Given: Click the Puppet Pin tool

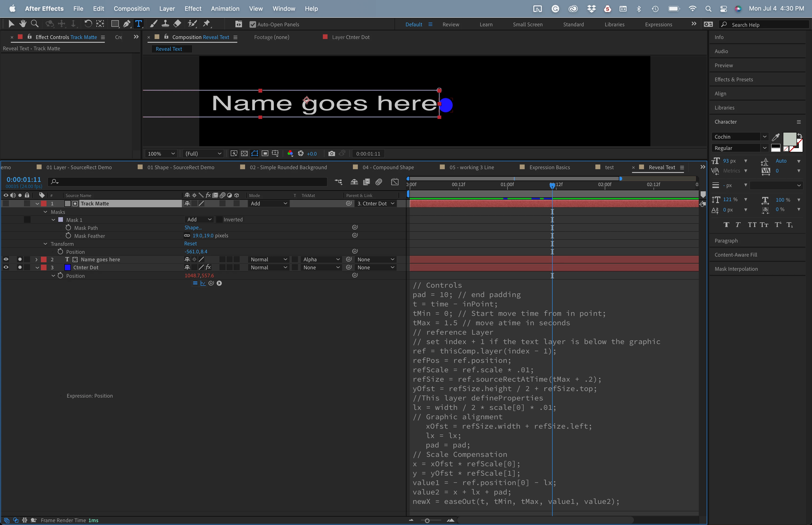Looking at the screenshot, I should coord(207,24).
